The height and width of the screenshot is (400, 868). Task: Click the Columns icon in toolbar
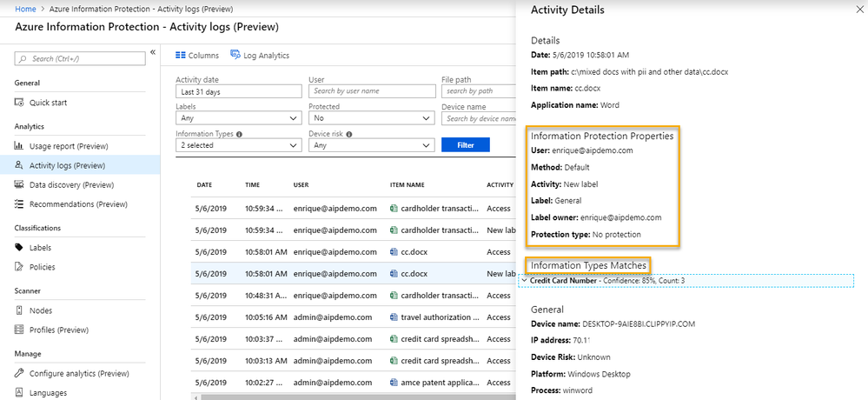181,55
